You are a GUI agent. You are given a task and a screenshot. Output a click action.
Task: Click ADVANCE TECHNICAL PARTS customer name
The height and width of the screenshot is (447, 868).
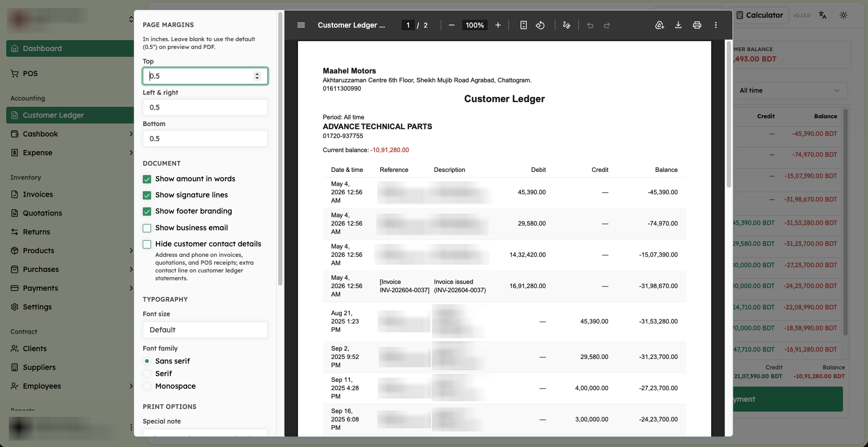(377, 127)
